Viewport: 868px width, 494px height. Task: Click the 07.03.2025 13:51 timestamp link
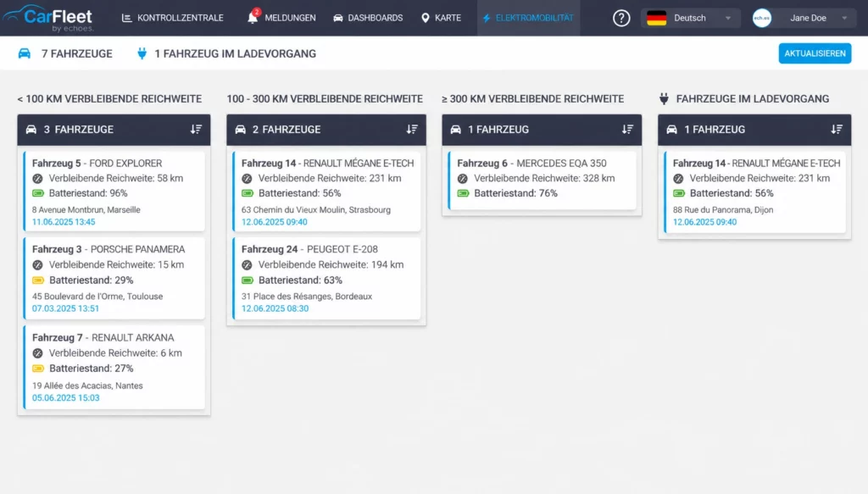(65, 308)
